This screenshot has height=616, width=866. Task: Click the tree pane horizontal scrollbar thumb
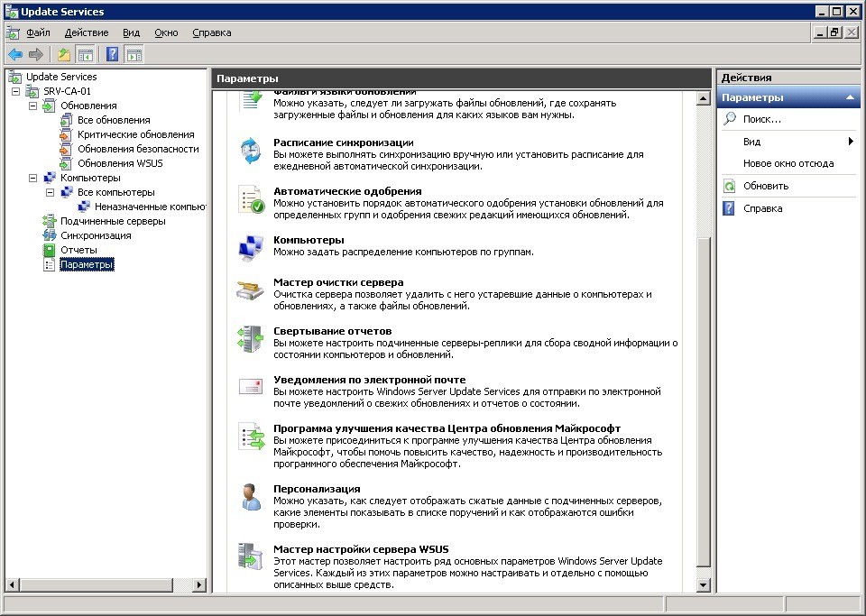point(97,585)
